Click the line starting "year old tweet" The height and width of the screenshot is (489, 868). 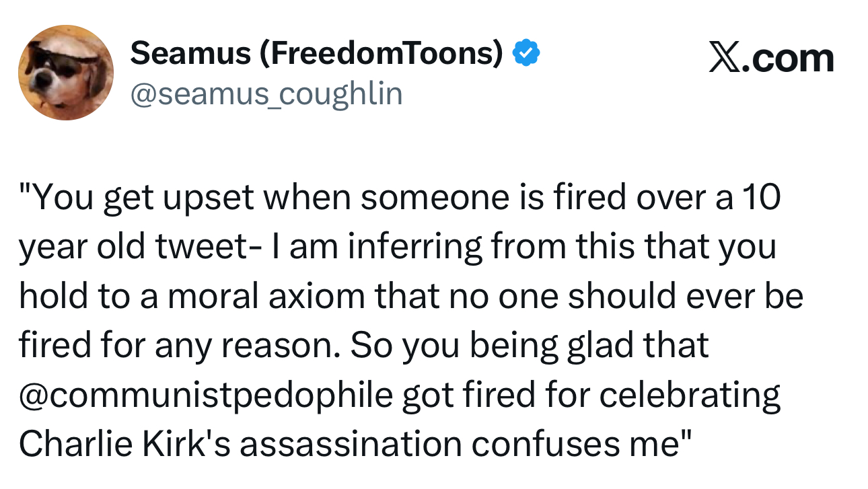[397, 248]
